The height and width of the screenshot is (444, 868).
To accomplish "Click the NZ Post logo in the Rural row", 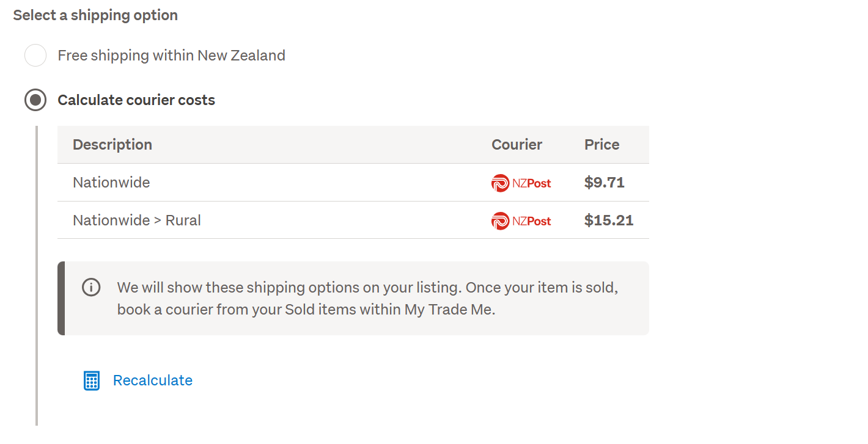I will (521, 220).
